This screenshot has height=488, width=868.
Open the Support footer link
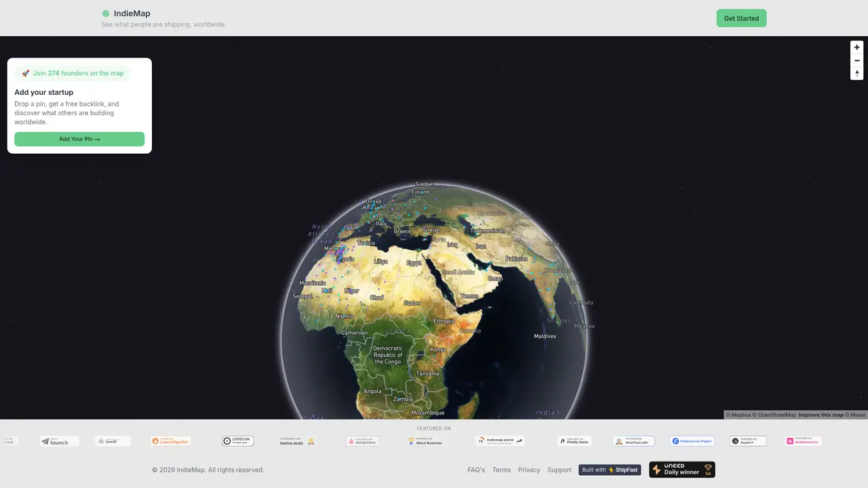click(559, 470)
